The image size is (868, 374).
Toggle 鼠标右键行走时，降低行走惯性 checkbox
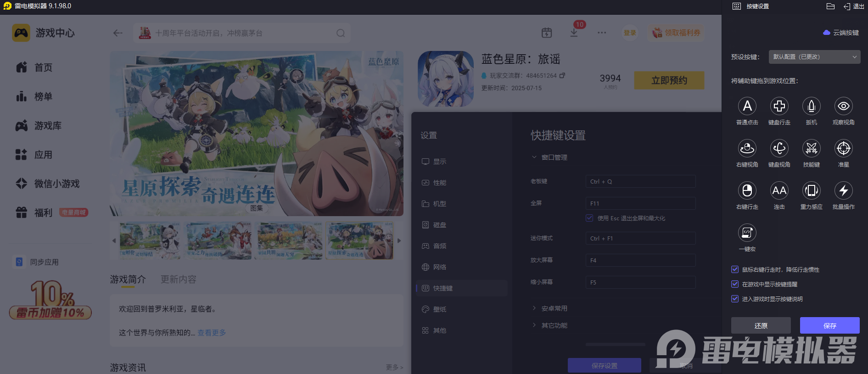[x=735, y=269]
